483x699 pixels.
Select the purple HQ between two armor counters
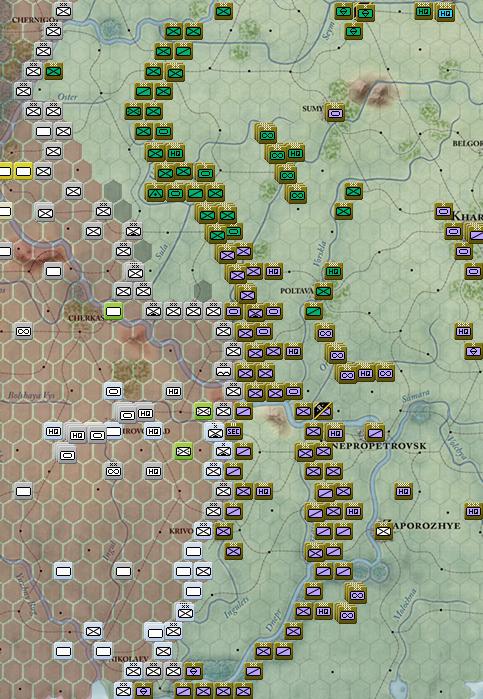pyautogui.click(x=365, y=373)
